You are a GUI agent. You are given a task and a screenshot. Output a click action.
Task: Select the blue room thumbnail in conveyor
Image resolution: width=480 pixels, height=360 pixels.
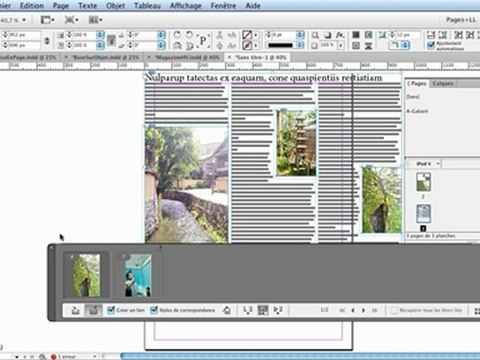(x=138, y=275)
